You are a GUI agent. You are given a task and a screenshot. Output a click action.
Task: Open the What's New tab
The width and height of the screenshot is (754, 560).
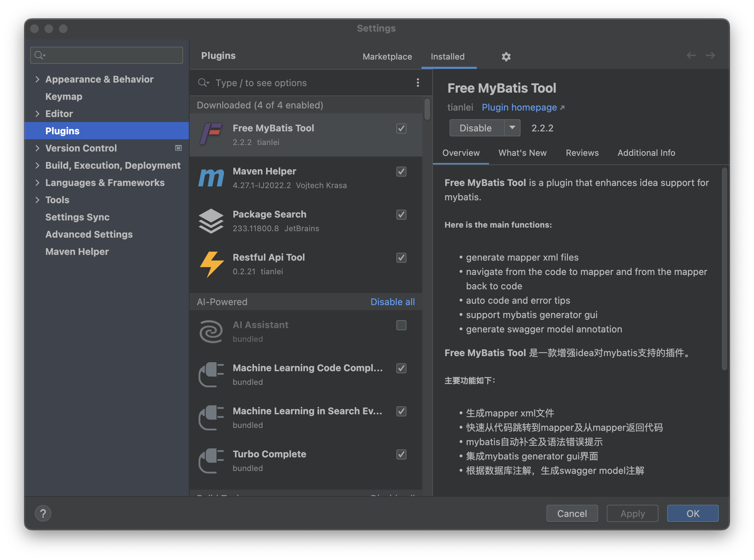click(522, 153)
